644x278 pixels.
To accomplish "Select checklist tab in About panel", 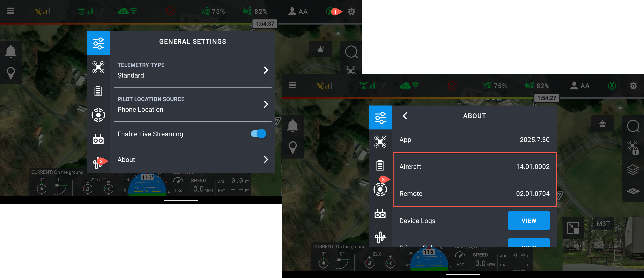I will coord(380,165).
